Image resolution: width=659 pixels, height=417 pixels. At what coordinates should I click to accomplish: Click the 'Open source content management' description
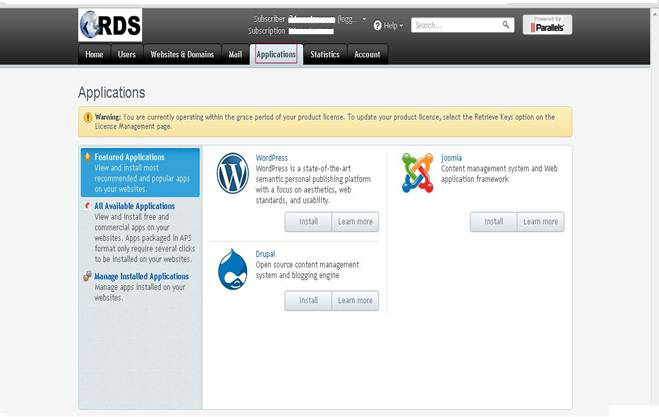pyautogui.click(x=307, y=270)
